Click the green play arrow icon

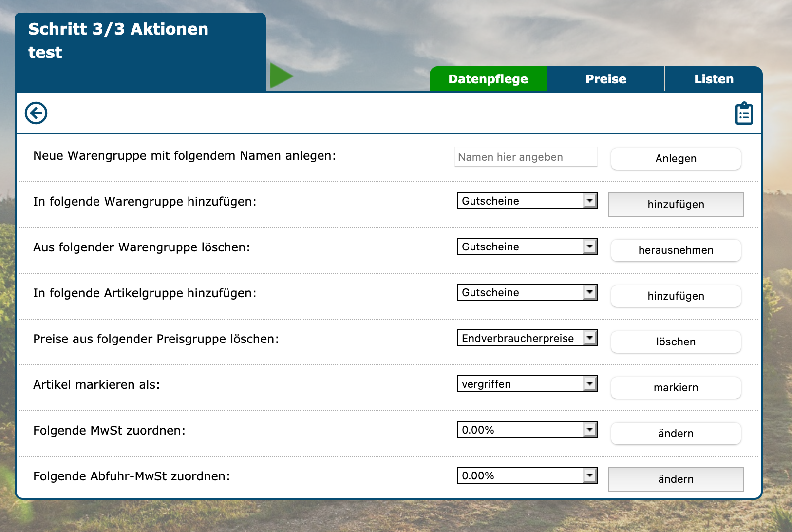(x=281, y=76)
